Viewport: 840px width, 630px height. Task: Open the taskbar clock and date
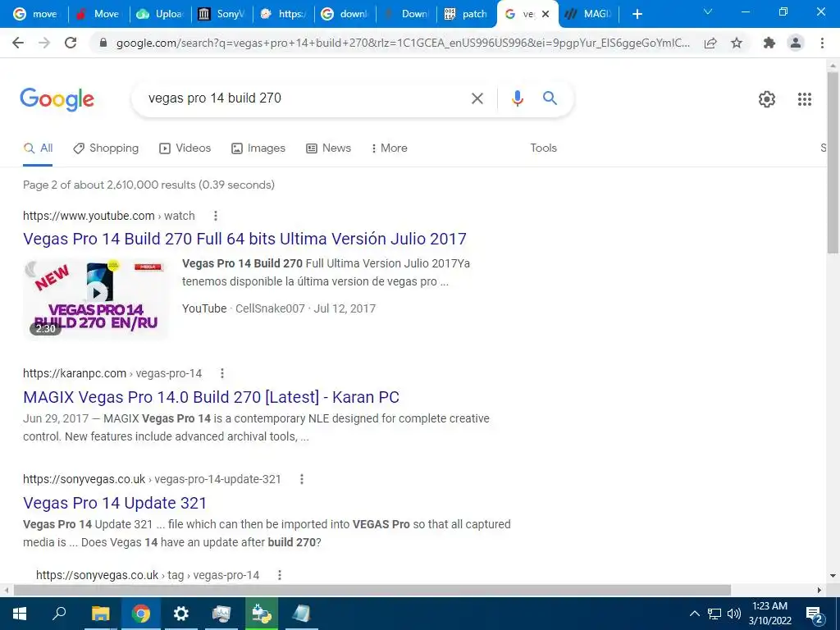click(x=769, y=614)
